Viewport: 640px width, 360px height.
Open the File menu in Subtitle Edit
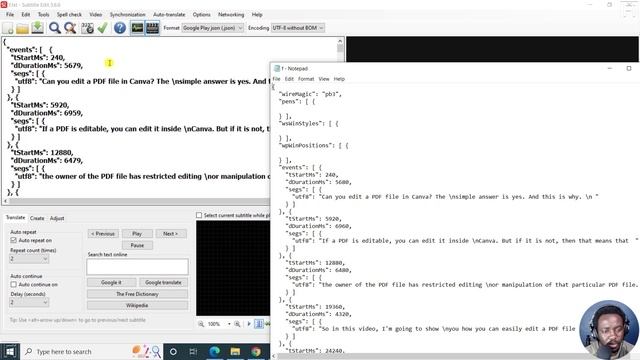10,15
